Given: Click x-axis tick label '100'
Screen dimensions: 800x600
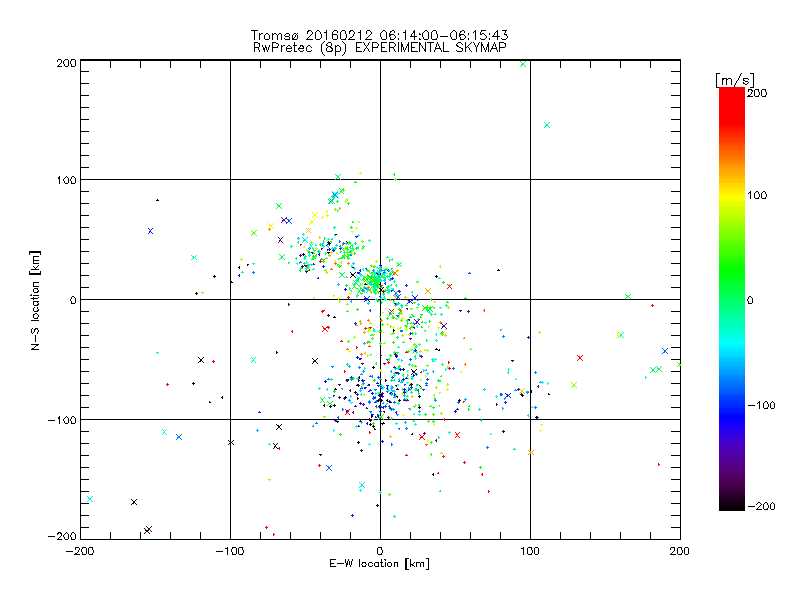Looking at the screenshot, I should coord(530,551).
